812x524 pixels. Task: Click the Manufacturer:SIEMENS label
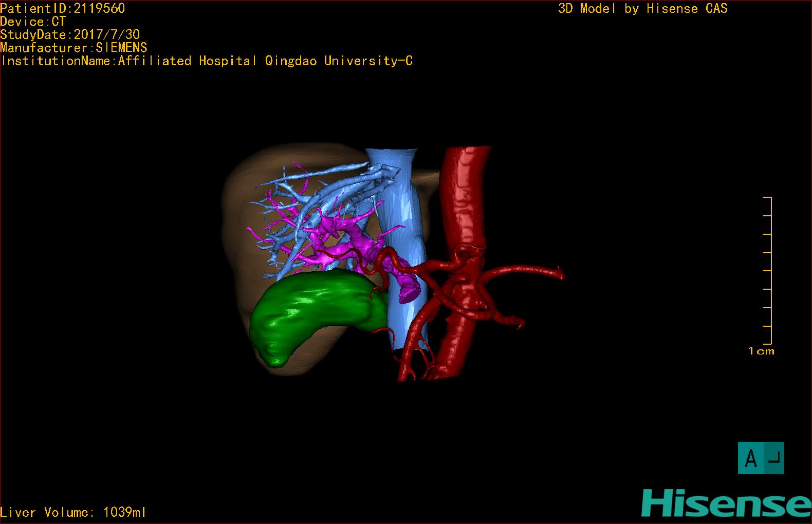73,48
